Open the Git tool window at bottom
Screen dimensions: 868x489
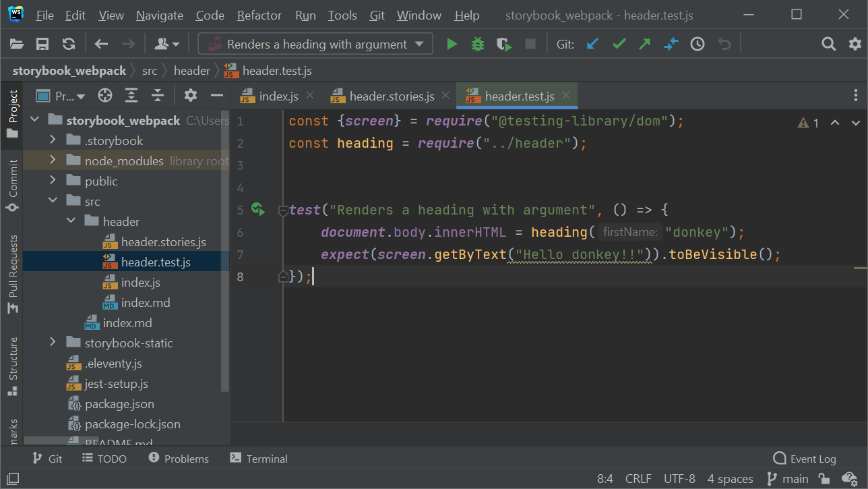click(x=47, y=459)
